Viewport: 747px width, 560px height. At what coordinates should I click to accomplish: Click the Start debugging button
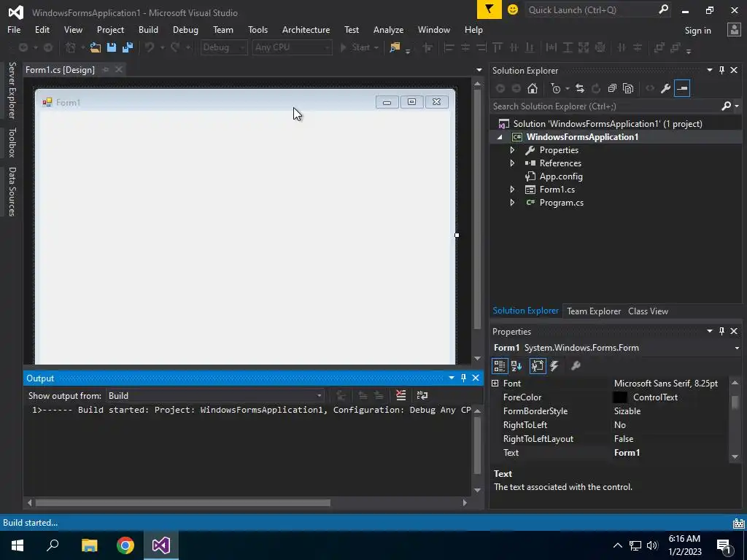pyautogui.click(x=355, y=47)
